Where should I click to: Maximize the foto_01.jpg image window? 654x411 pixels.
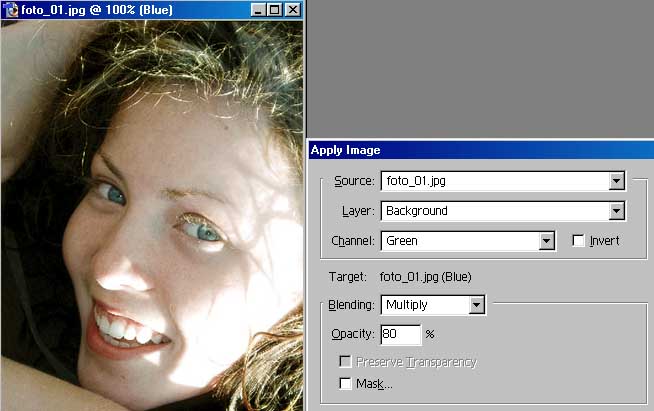[274, 10]
